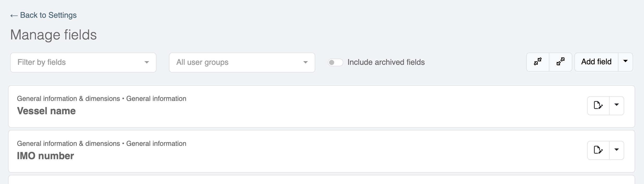Open the All user groups dropdown
The width and height of the screenshot is (644, 184).
click(242, 62)
